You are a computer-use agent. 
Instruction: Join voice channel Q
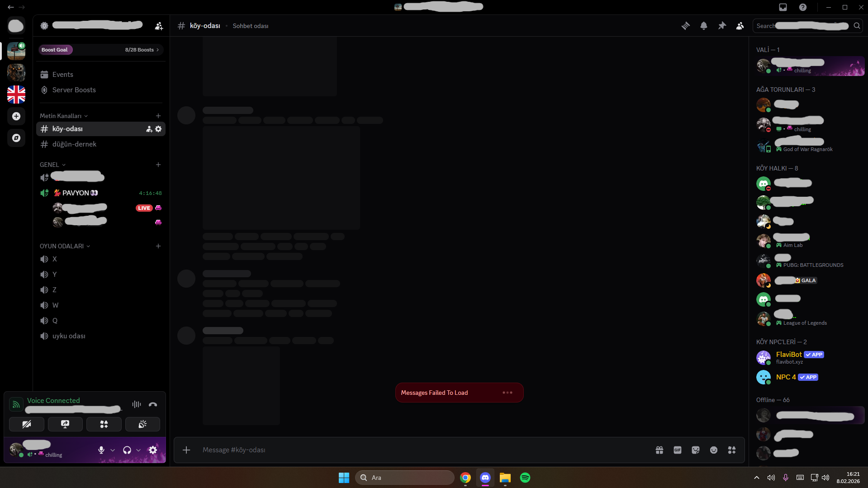pos(101,321)
